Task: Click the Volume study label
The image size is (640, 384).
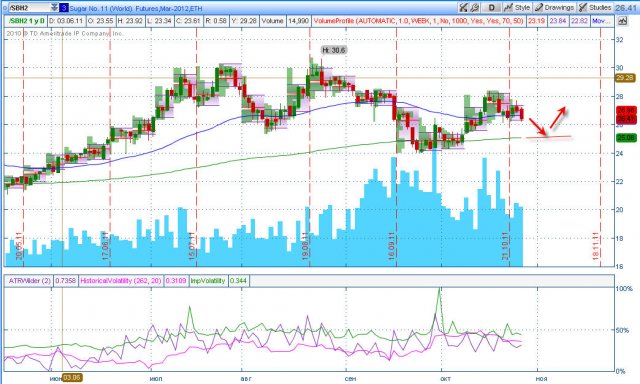Action: (272, 21)
